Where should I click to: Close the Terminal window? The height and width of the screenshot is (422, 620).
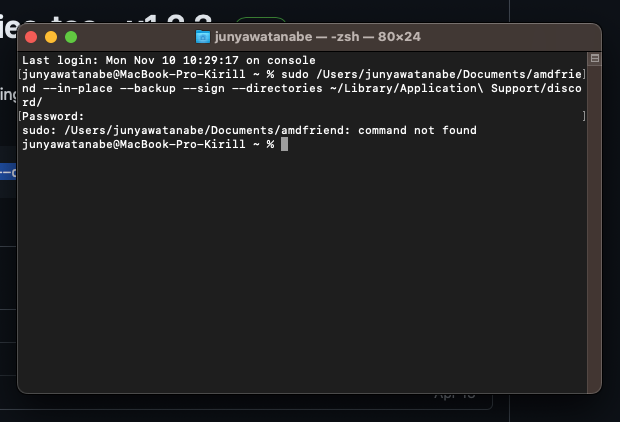pos(31,37)
